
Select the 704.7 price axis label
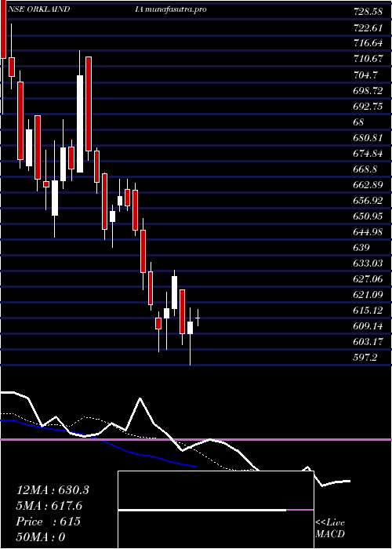click(366, 75)
